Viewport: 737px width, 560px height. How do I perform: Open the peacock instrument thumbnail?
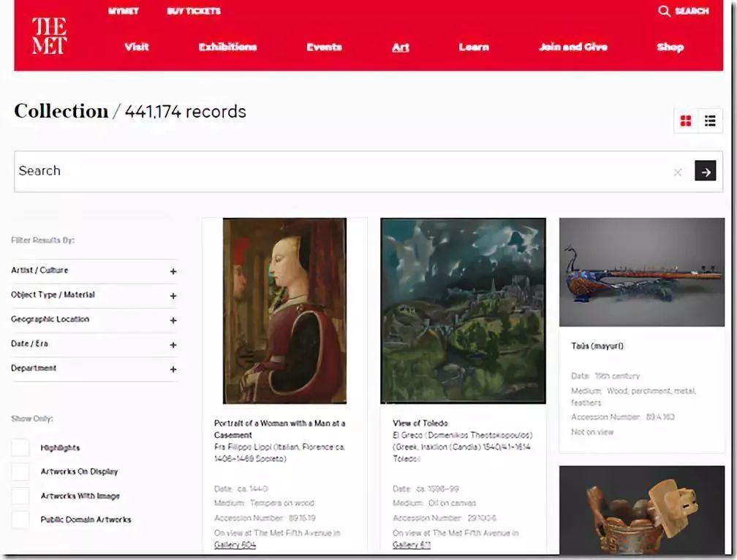[642, 272]
